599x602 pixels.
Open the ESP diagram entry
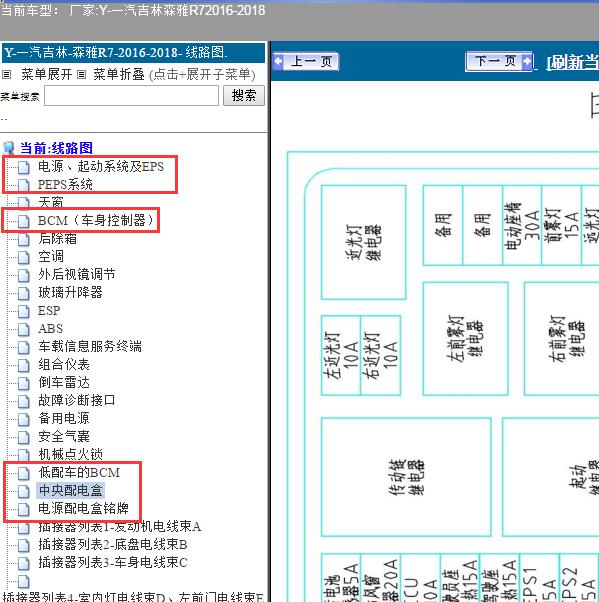49,310
